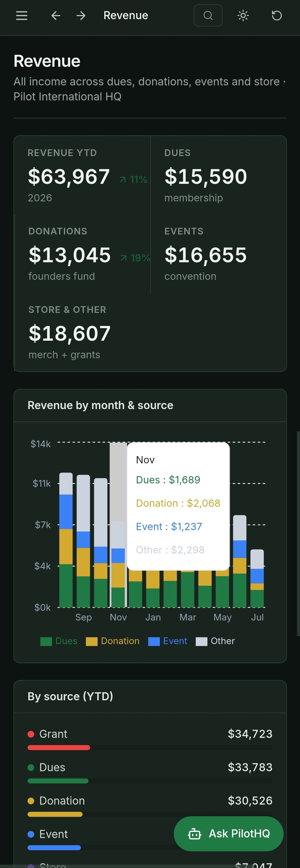300x868 pixels.
Task: Click the Donation amount $30,526
Action: (250, 801)
